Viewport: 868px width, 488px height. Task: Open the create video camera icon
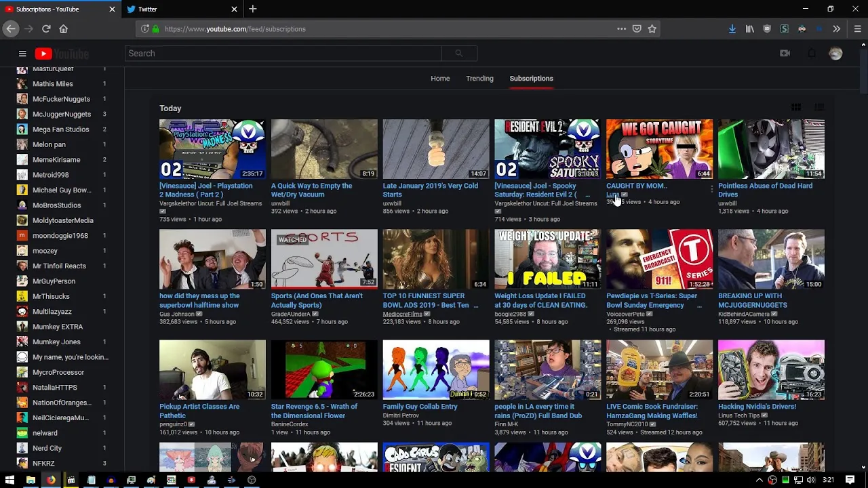785,54
